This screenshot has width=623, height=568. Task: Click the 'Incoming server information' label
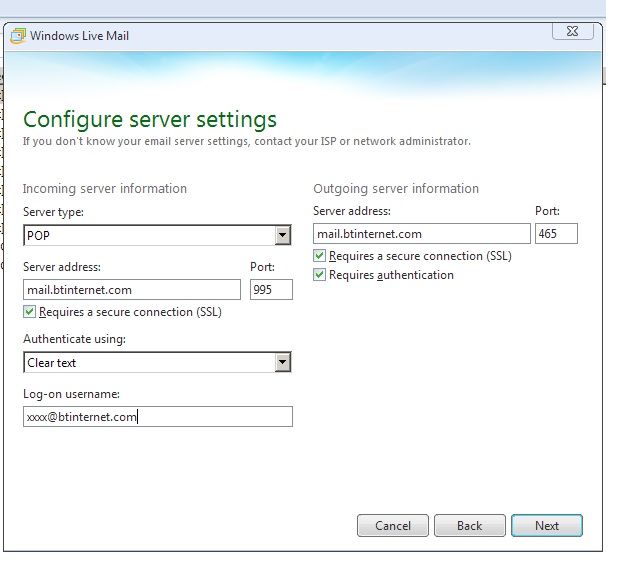(x=105, y=189)
